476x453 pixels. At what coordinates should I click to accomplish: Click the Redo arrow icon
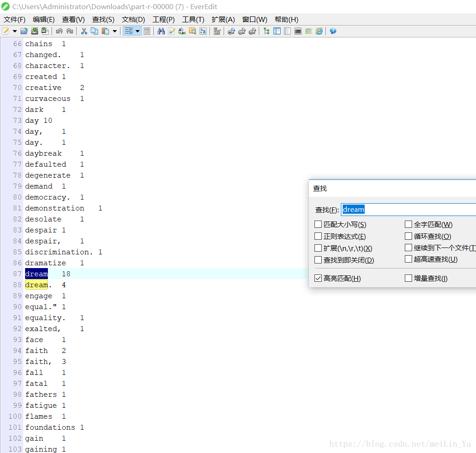70,31
